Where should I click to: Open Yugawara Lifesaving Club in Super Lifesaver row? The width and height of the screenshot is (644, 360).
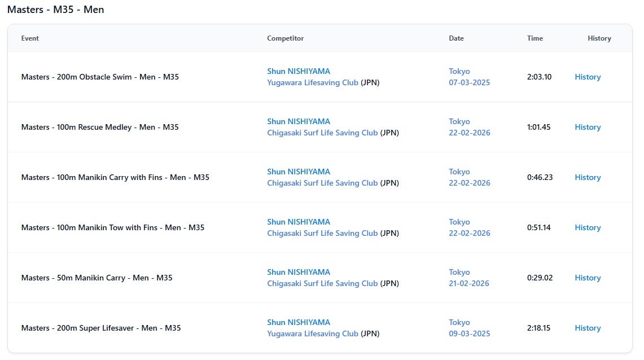[x=313, y=334]
